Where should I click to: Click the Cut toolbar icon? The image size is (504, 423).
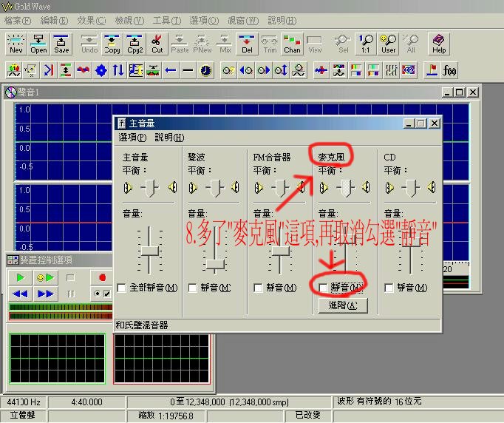(x=157, y=44)
